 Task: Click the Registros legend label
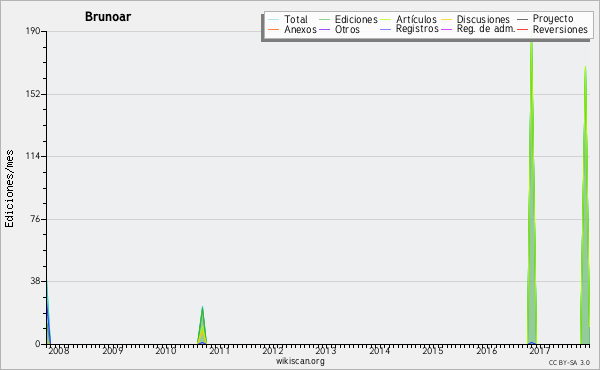(x=417, y=29)
